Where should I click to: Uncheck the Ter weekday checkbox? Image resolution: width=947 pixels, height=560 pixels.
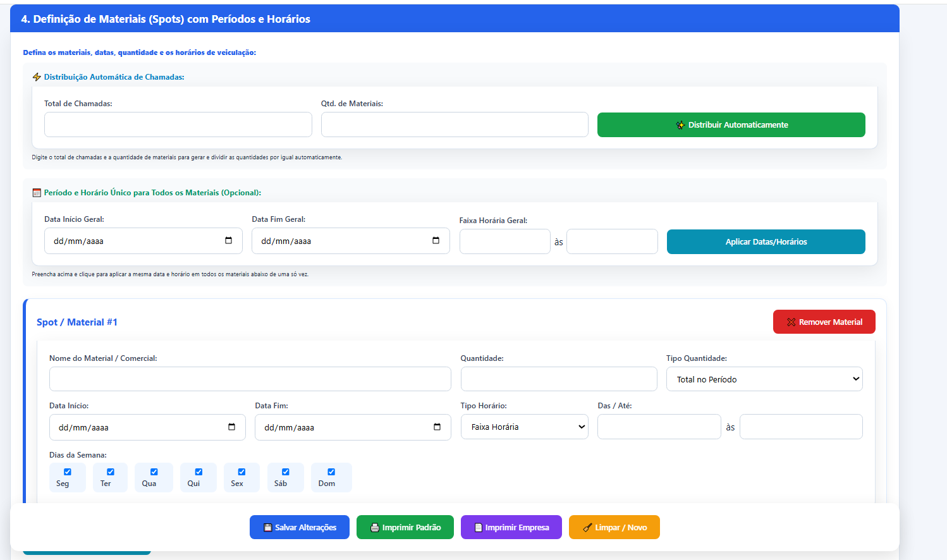[111, 472]
